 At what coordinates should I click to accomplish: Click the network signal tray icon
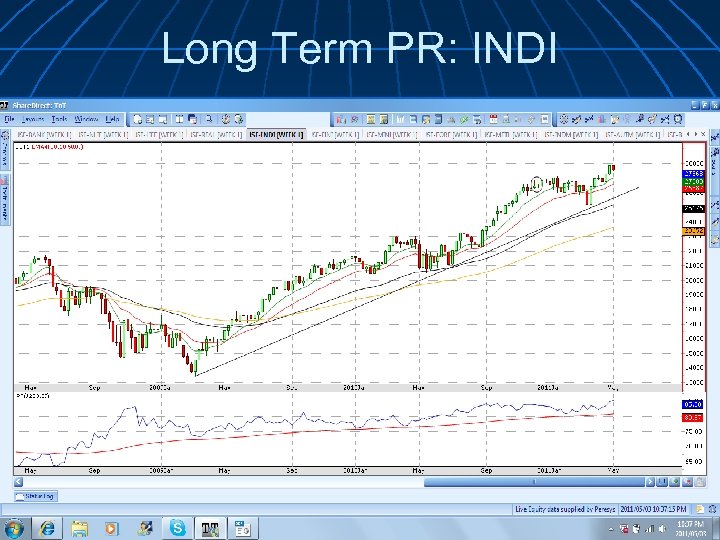649,529
